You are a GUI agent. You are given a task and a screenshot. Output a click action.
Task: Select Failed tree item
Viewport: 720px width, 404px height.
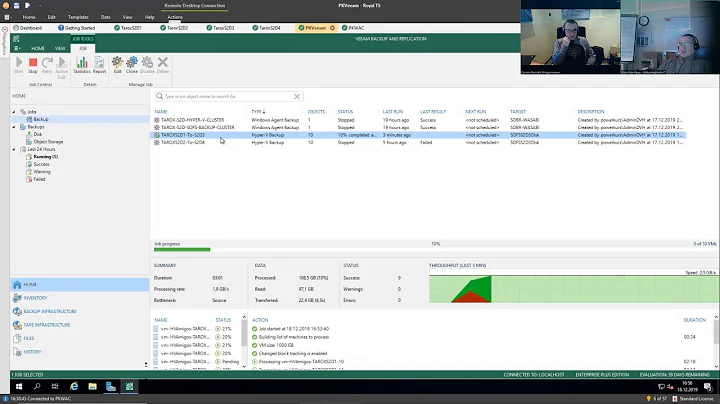coord(39,179)
